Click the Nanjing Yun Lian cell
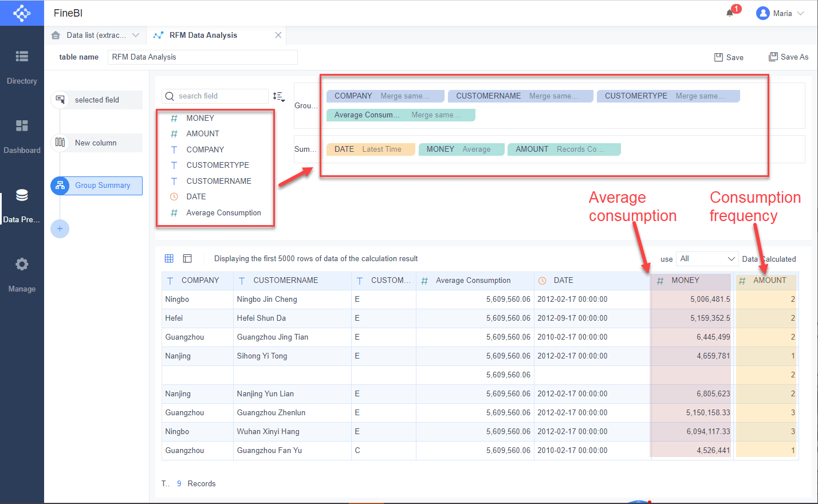This screenshot has width=818, height=504. tap(292, 394)
